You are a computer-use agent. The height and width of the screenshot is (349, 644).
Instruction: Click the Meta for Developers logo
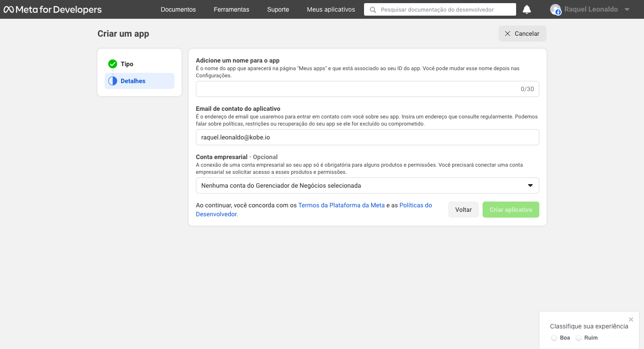click(52, 9)
